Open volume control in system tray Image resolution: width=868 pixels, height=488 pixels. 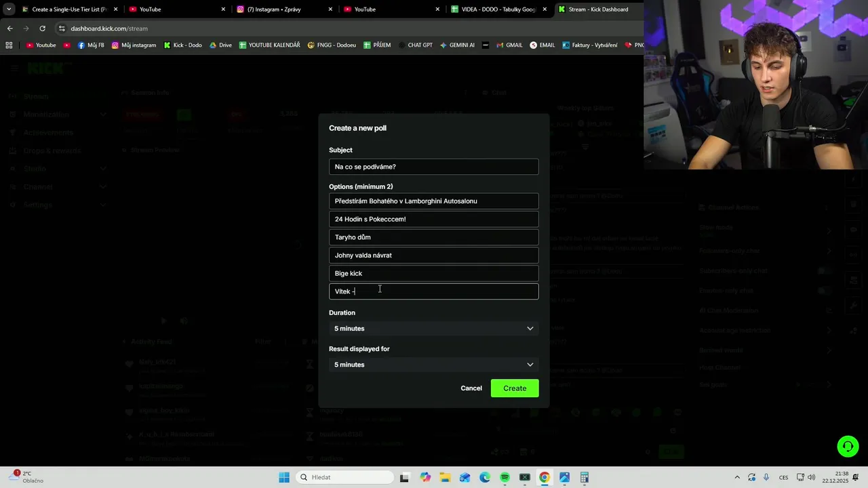812,477
